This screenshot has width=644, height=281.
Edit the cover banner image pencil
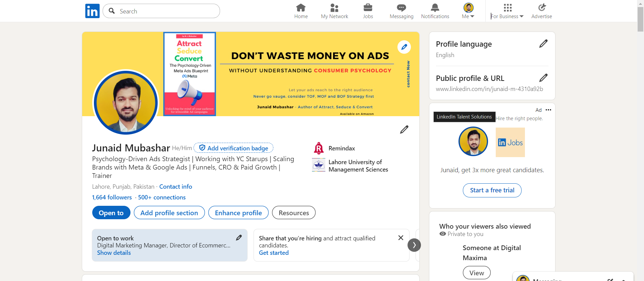coord(404,47)
